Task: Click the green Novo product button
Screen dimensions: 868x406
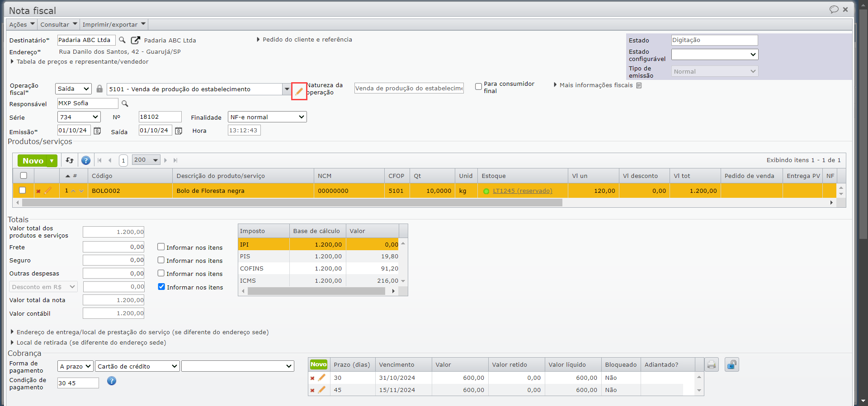Action: tap(33, 161)
